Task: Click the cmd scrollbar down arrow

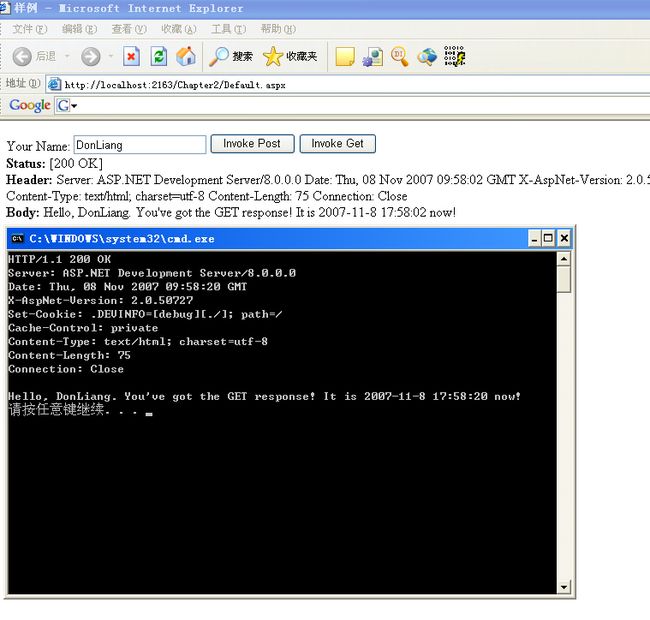Action: pyautogui.click(x=564, y=586)
